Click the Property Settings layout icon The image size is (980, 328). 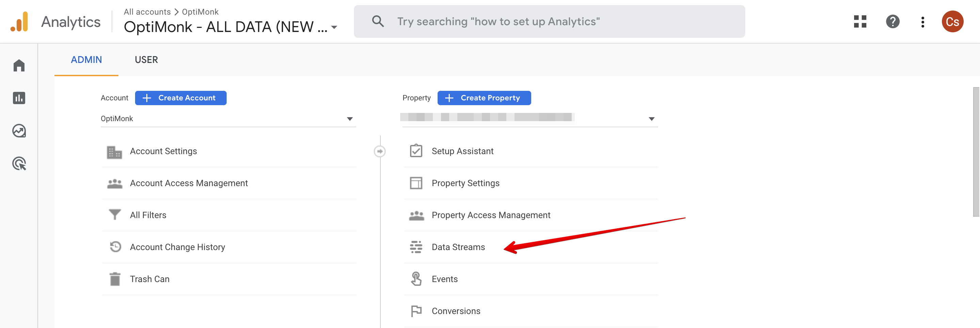(416, 183)
